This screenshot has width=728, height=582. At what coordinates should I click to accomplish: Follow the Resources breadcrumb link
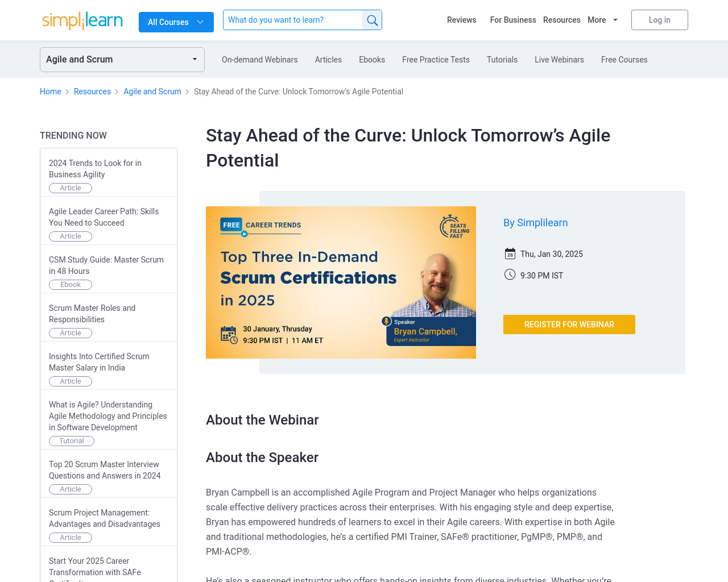click(92, 92)
